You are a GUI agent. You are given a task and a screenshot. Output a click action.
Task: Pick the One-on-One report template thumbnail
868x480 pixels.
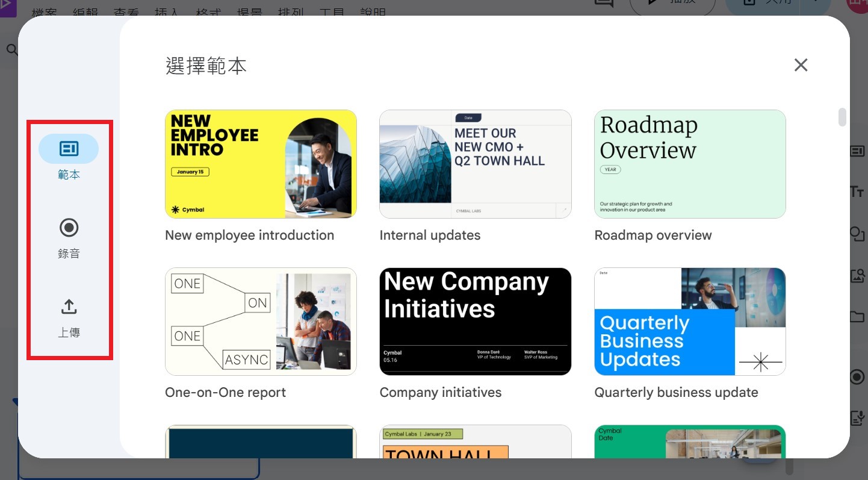point(261,322)
